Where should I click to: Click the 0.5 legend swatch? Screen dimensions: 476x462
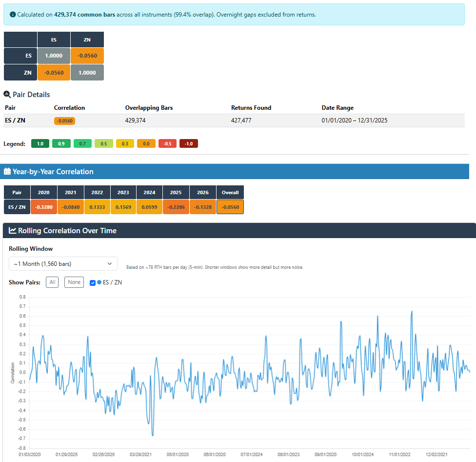(x=104, y=144)
